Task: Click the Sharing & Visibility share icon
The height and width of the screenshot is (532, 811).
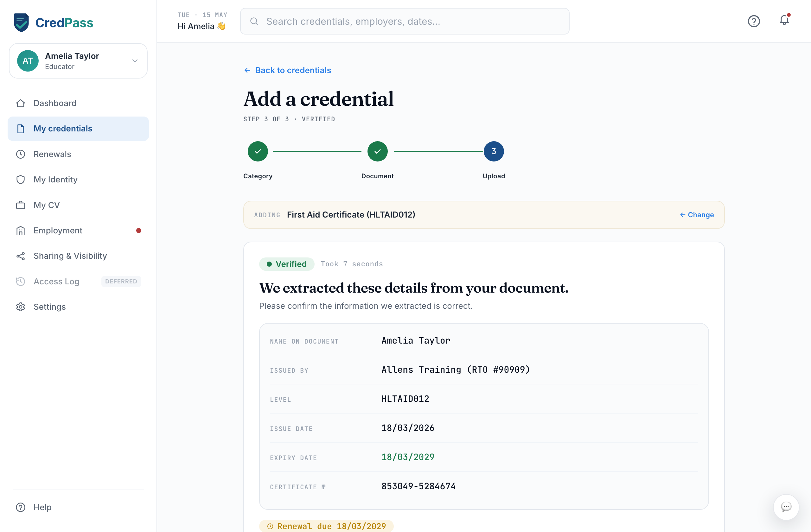Action: point(21,256)
